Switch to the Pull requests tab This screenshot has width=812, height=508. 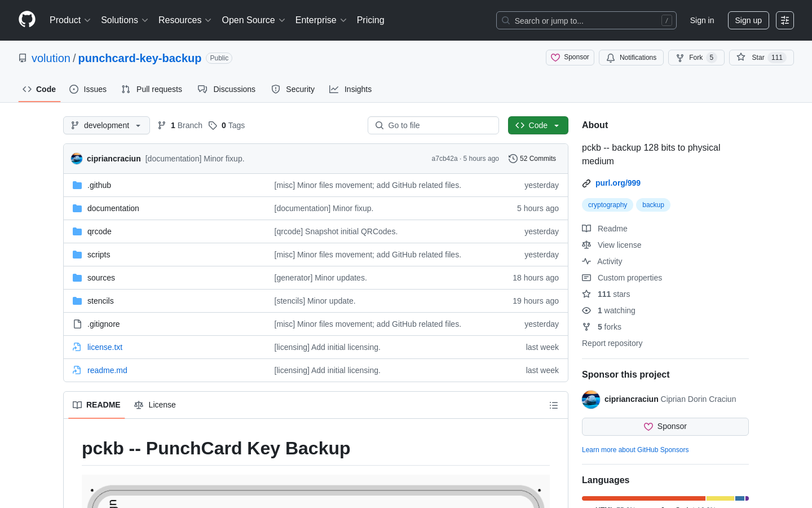point(152,89)
